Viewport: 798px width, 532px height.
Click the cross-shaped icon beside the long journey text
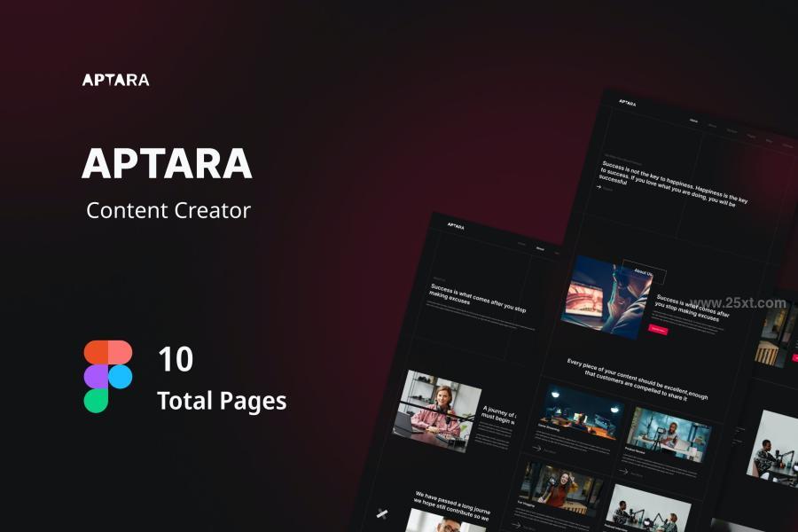(381, 513)
